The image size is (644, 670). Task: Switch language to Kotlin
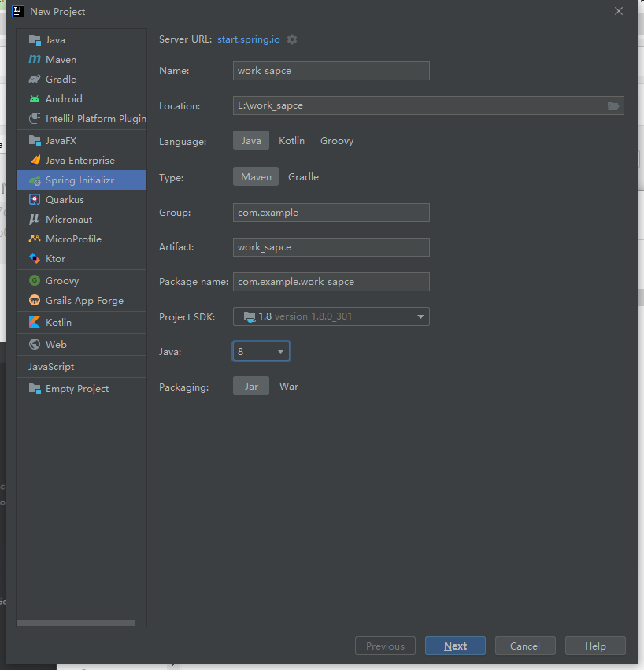(291, 141)
